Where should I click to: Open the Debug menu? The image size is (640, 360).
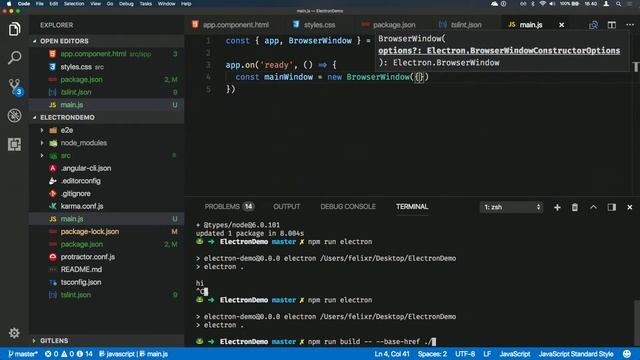[126, 4]
